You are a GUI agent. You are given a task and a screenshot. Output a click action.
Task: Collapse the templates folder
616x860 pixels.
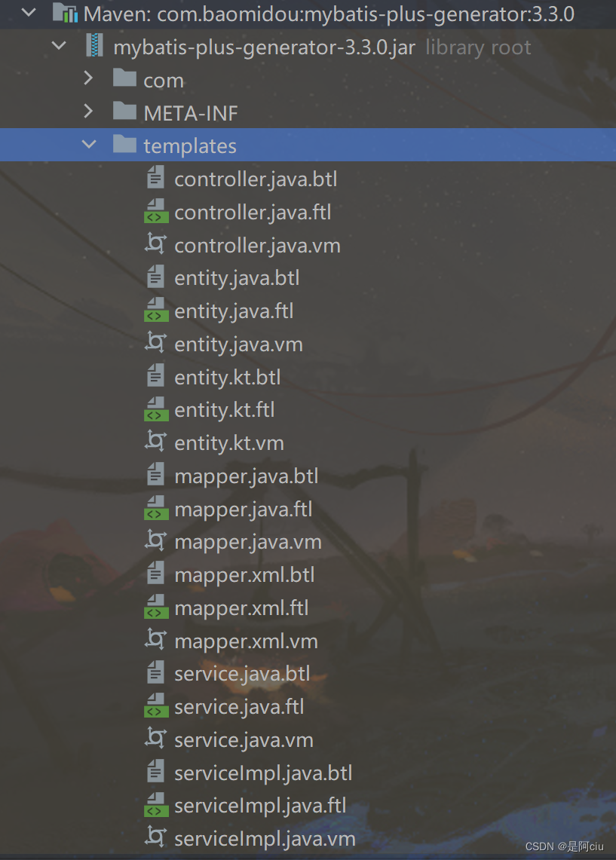(x=88, y=144)
